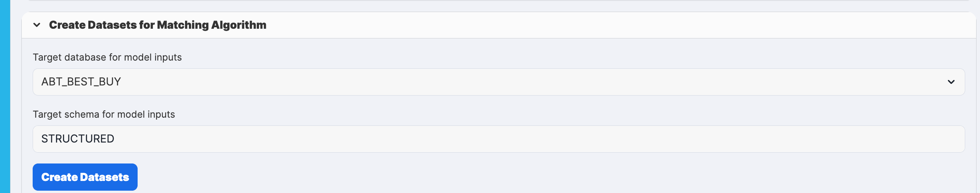Screen dimensions: 980x193
Task: Click on the STRUCTURED text in schema field
Action: click(78, 139)
